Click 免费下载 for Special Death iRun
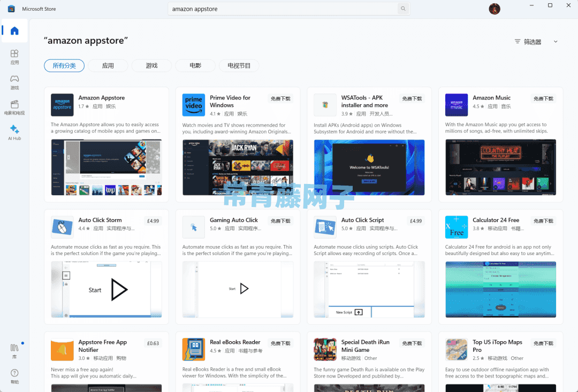This screenshot has height=392, width=578. click(412, 343)
